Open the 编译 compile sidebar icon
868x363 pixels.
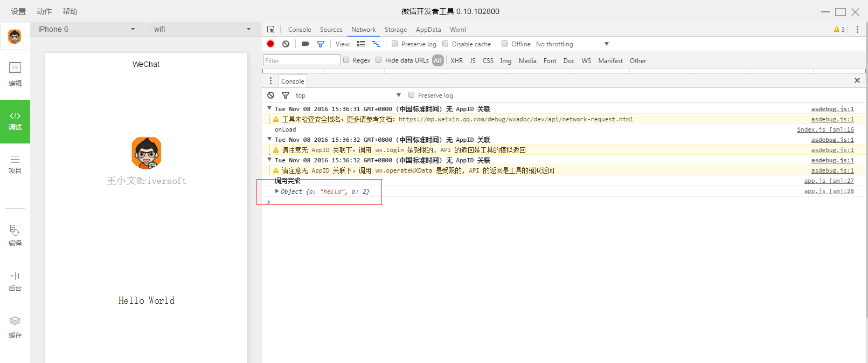click(15, 236)
